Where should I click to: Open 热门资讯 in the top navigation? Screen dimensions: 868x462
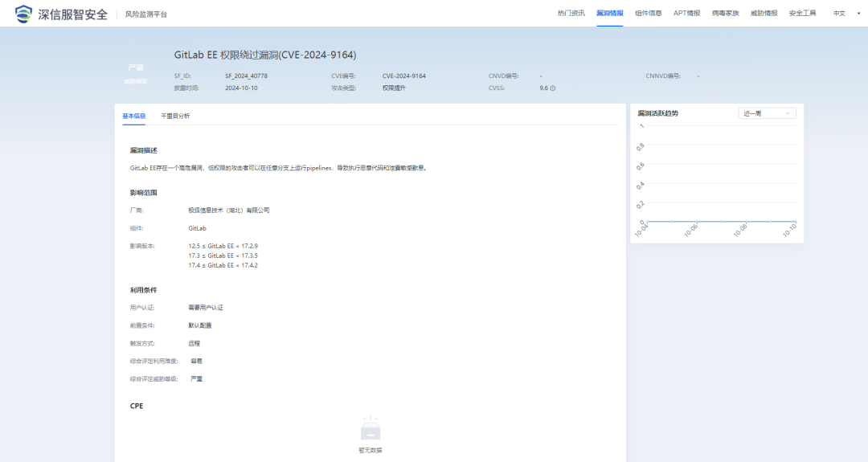571,14
